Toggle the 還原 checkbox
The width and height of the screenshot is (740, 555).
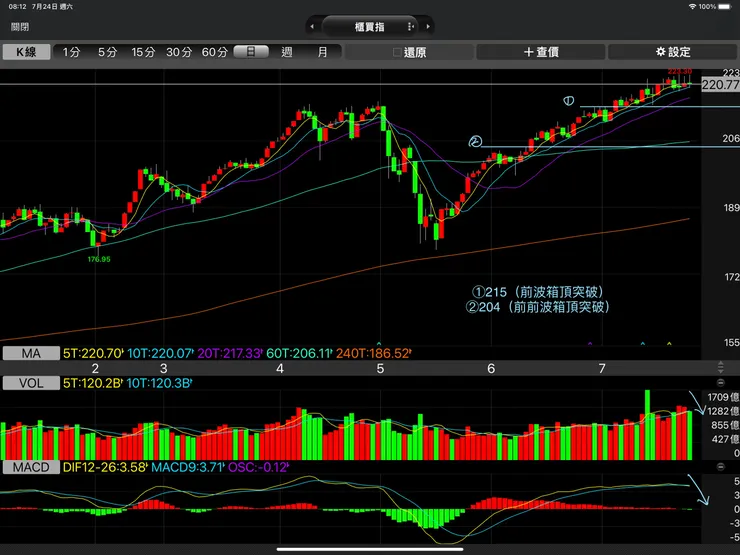(x=397, y=52)
